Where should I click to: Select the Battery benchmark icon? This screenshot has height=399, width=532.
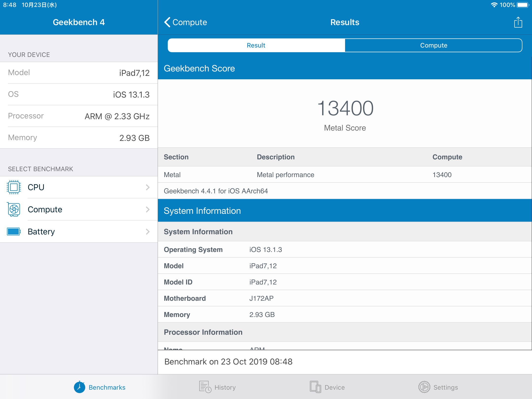(14, 232)
